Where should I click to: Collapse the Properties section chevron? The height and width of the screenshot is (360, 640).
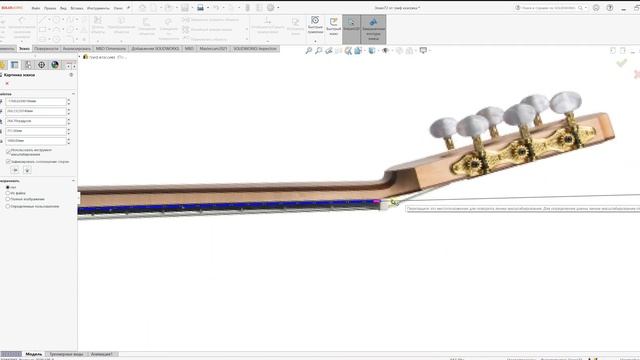[x=73, y=94]
